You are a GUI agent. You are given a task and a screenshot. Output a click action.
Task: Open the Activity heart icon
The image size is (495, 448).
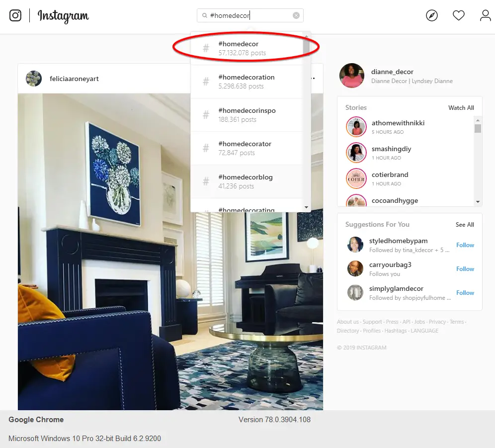pos(458,15)
